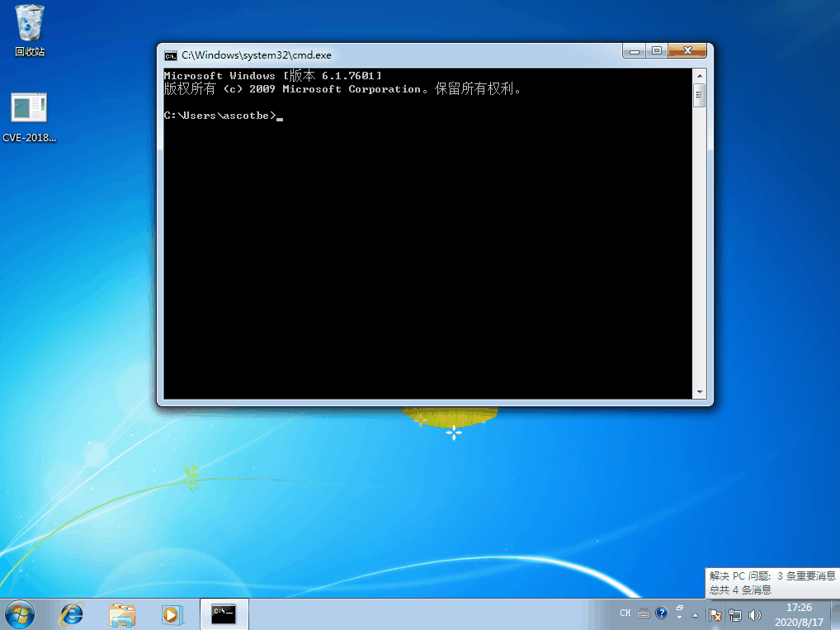Switch the CH input language indicator
This screenshot has width=840, height=630.
point(625,613)
